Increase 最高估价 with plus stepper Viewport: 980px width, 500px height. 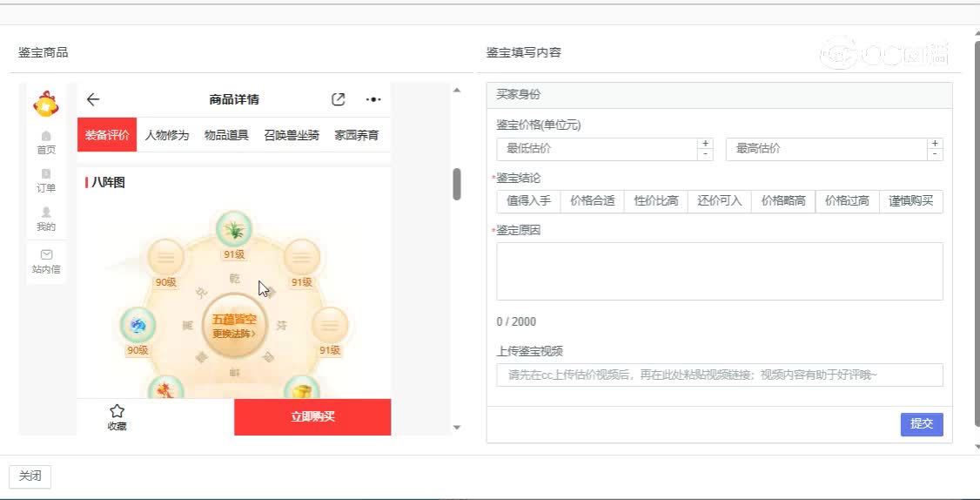(935, 144)
